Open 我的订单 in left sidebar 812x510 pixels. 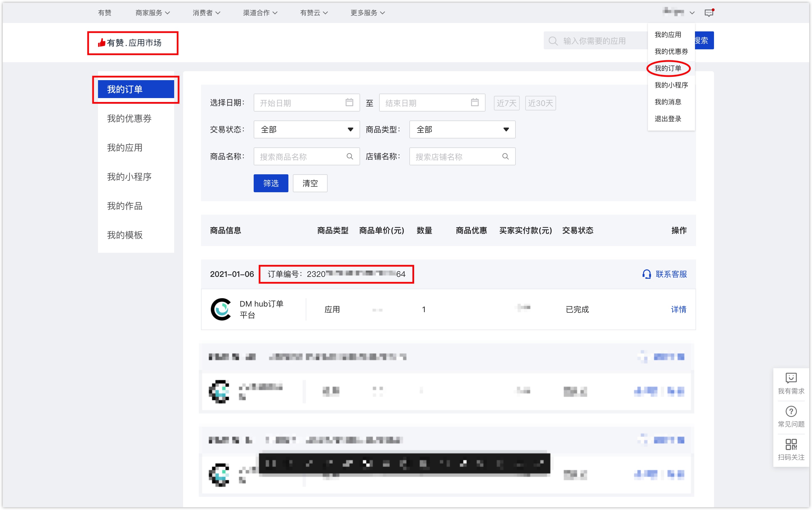pyautogui.click(x=136, y=89)
